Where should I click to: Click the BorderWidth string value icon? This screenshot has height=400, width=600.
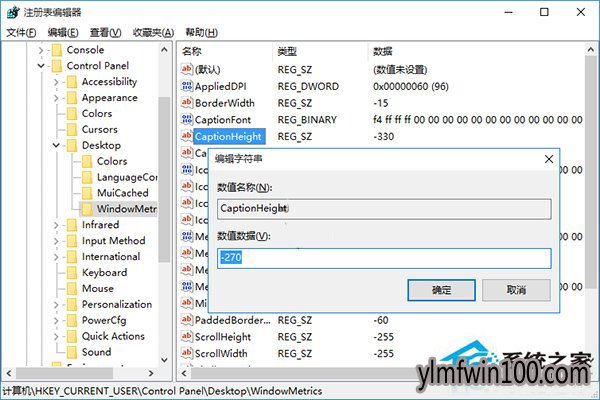187,103
